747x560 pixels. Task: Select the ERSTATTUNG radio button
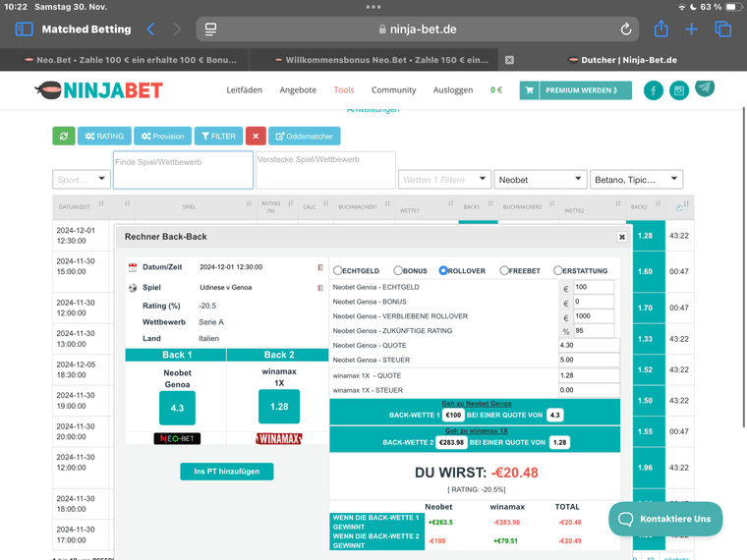pyautogui.click(x=557, y=270)
